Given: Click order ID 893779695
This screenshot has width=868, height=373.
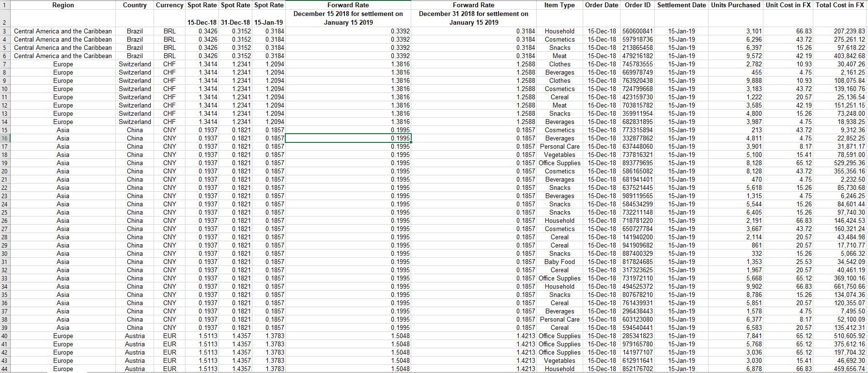Looking at the screenshot, I should tap(637, 163).
